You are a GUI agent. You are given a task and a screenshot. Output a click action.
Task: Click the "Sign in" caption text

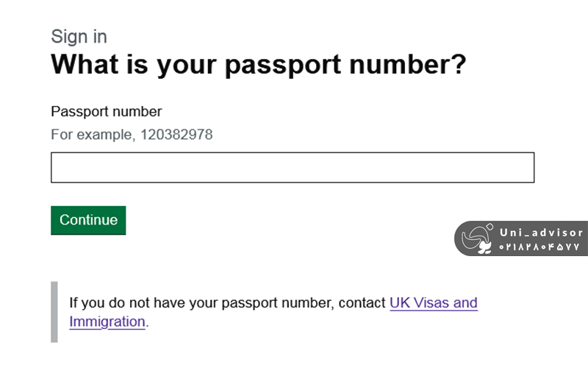[79, 37]
